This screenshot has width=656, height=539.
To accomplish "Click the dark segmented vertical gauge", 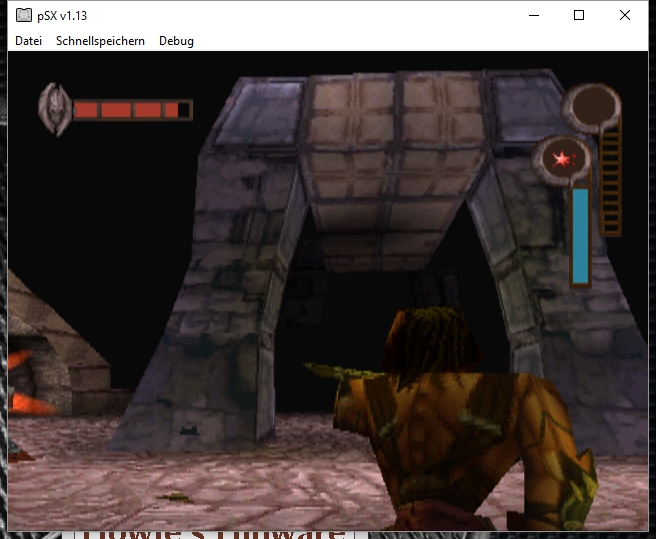I will tap(610, 181).
